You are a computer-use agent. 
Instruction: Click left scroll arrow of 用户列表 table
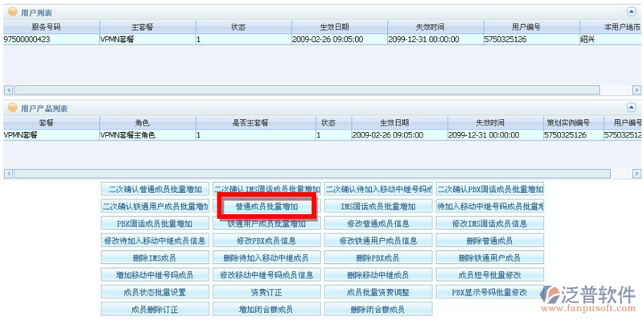click(x=8, y=90)
